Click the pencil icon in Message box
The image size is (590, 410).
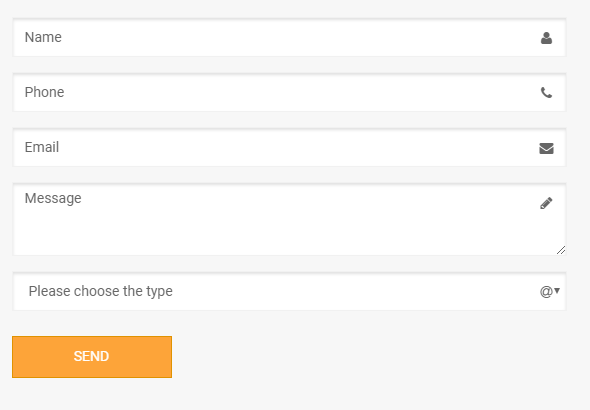point(546,203)
